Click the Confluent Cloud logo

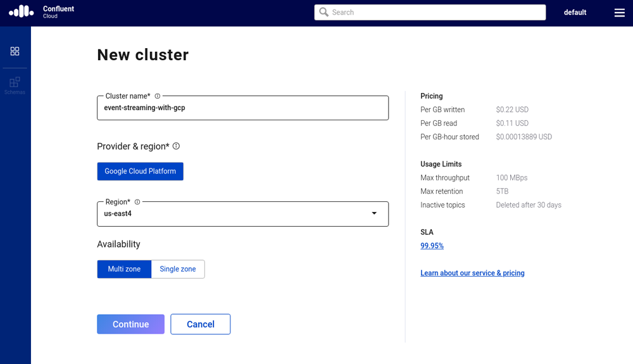(x=42, y=11)
